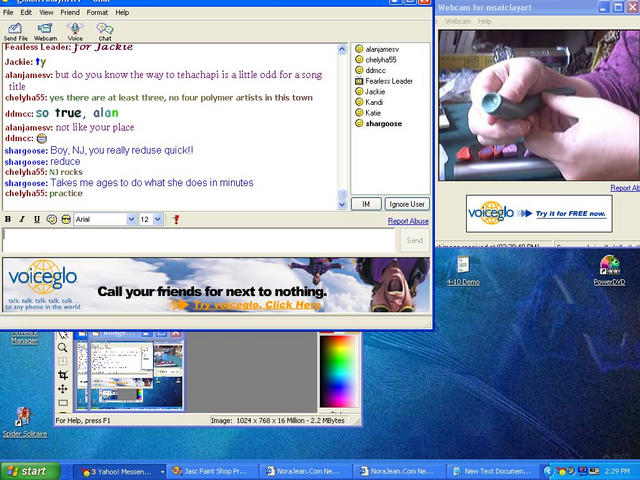
Task: Click the 2:29 PM system clock
Action: 620,471
